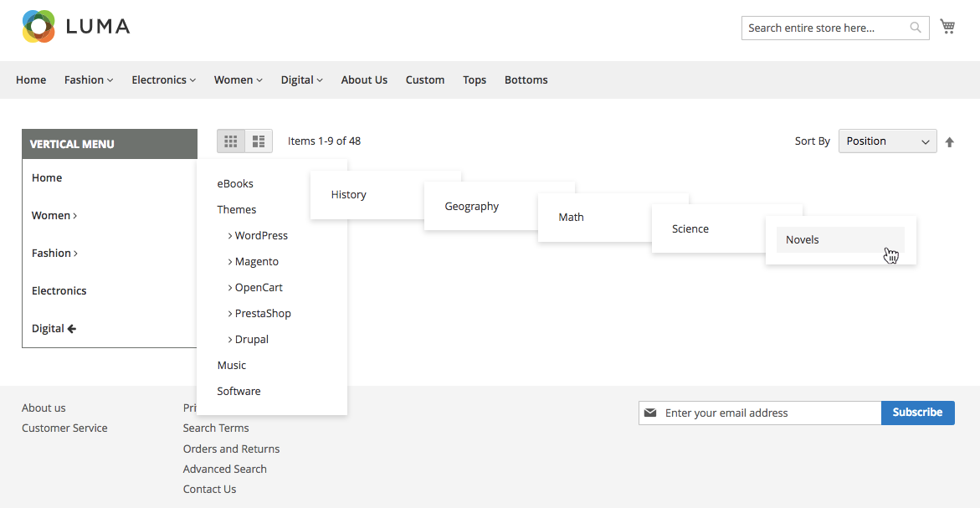Image resolution: width=980 pixels, height=508 pixels.
Task: Open eBooks in the flyout submenu
Action: 235,184
